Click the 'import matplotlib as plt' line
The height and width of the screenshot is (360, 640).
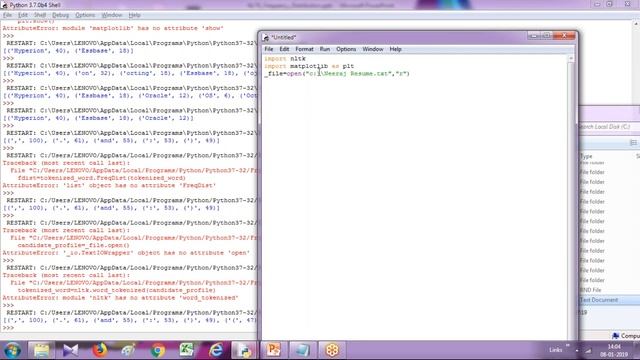[x=309, y=66]
